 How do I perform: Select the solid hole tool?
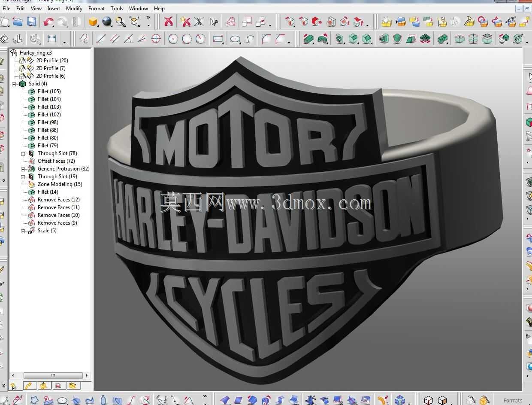click(339, 39)
